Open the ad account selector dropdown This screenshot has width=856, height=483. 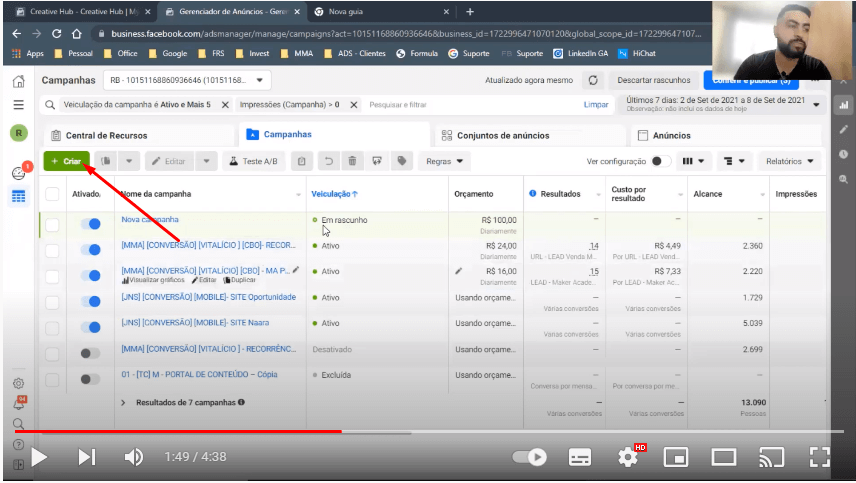187,80
